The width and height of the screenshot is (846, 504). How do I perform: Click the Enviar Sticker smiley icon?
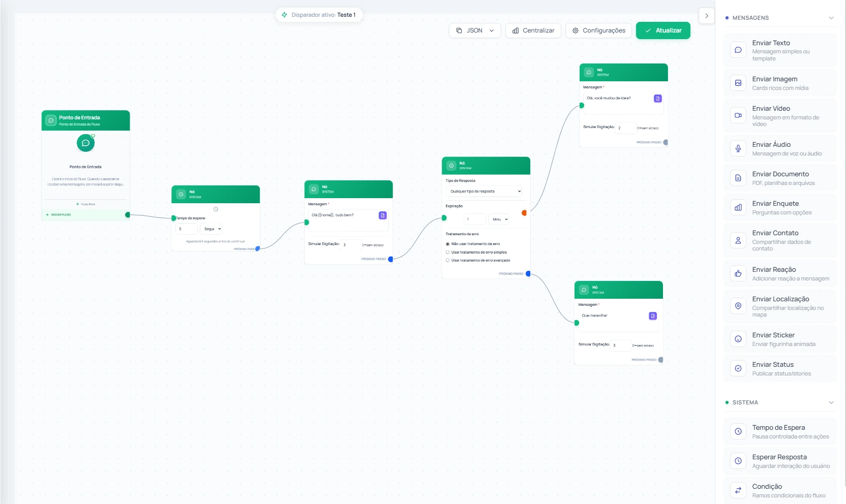click(738, 339)
